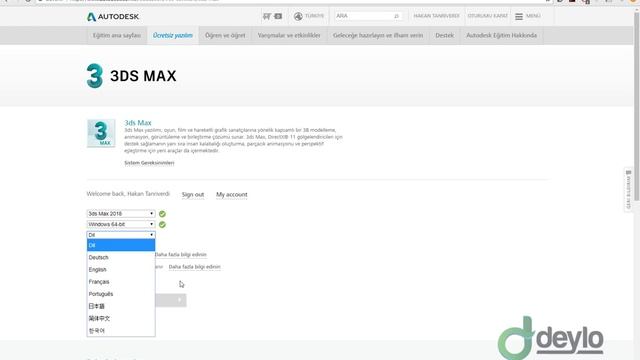Choose 简体中文 from the language list

pos(121,318)
